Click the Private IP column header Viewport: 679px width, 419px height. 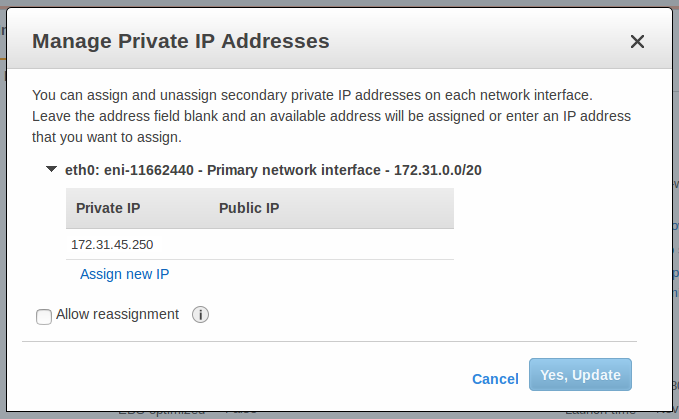(x=107, y=208)
